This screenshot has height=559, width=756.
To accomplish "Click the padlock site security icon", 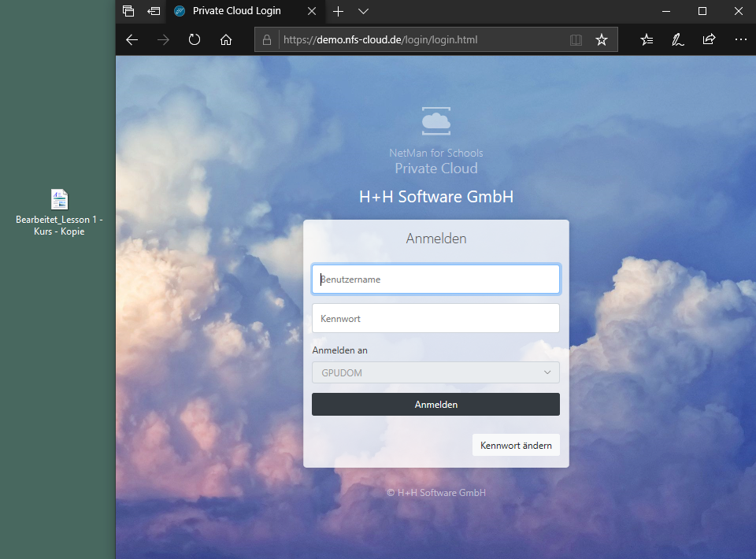I will pyautogui.click(x=267, y=39).
